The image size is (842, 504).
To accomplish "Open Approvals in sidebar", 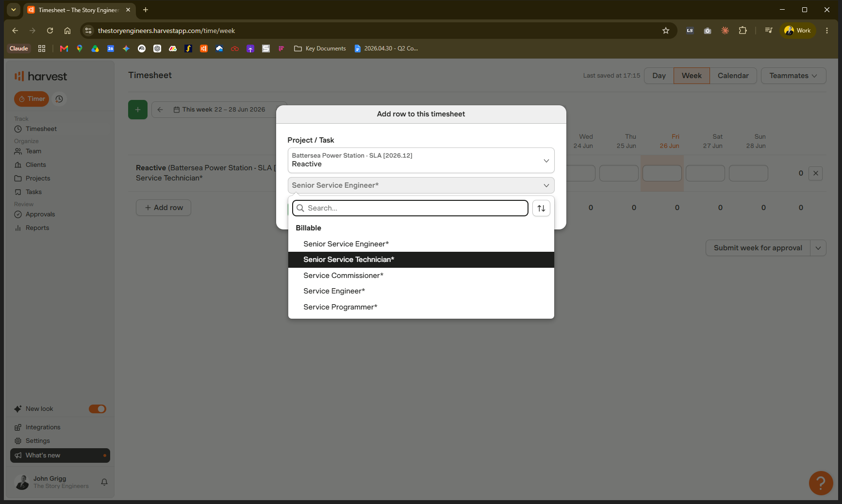I will (x=40, y=214).
